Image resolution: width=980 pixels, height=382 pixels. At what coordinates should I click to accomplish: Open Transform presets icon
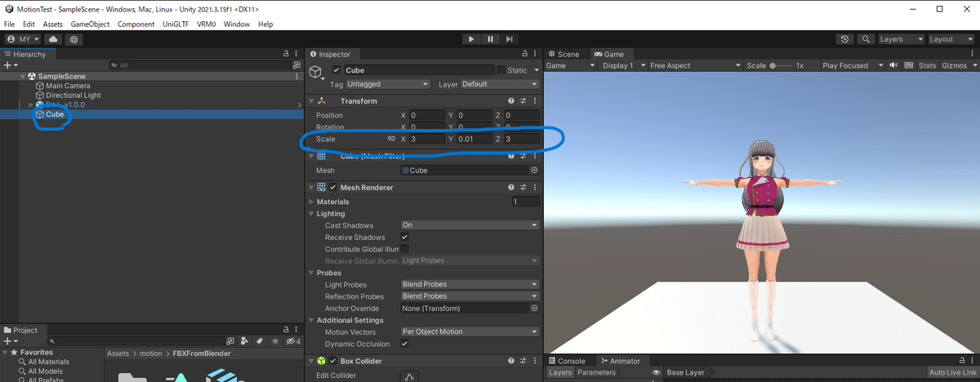[x=523, y=101]
